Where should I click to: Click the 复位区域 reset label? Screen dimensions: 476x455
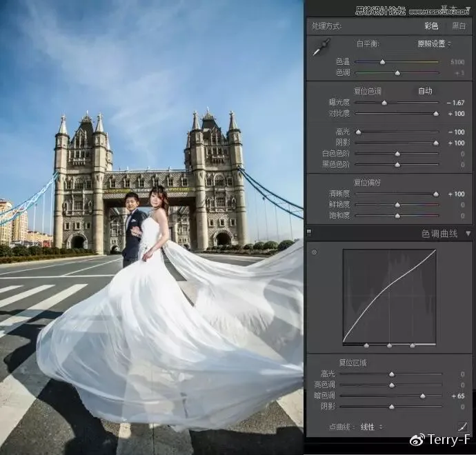point(353,363)
